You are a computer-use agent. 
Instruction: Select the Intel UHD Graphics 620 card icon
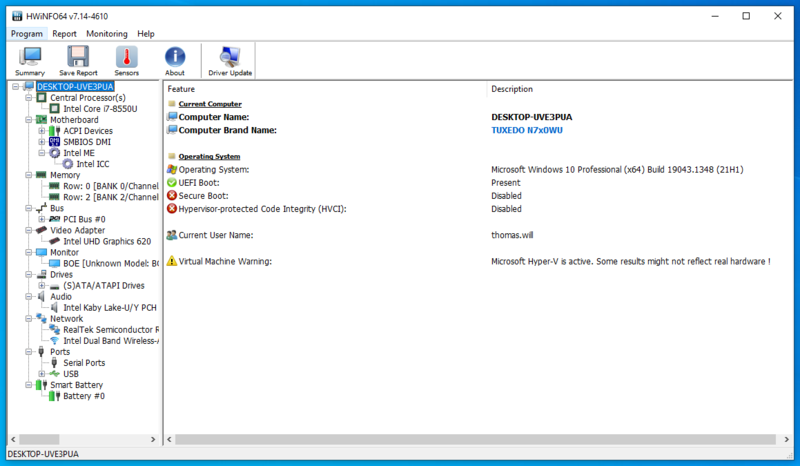coord(55,241)
